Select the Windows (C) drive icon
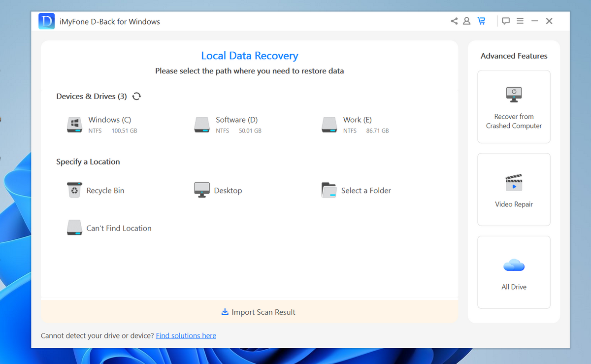 [74, 125]
